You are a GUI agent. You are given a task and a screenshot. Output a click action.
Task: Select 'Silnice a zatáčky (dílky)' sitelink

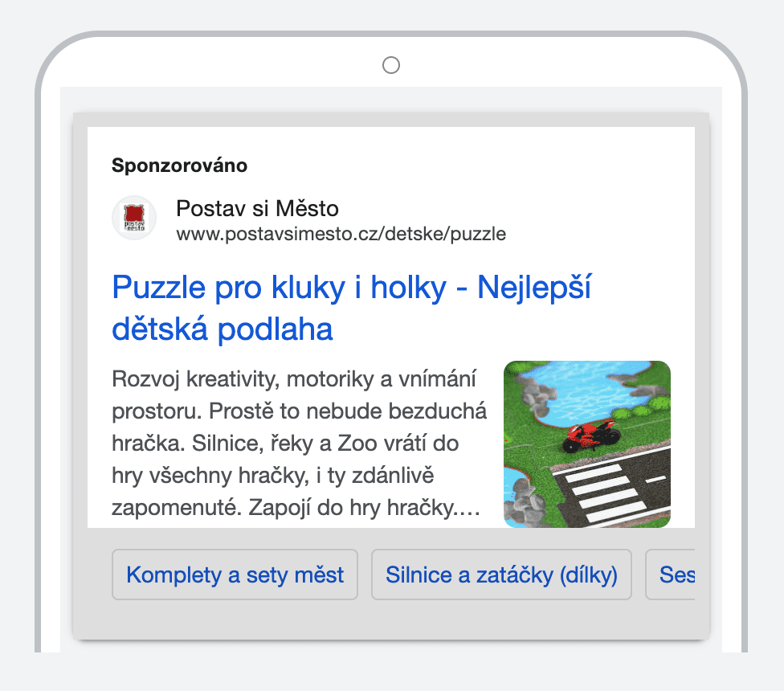tap(501, 574)
